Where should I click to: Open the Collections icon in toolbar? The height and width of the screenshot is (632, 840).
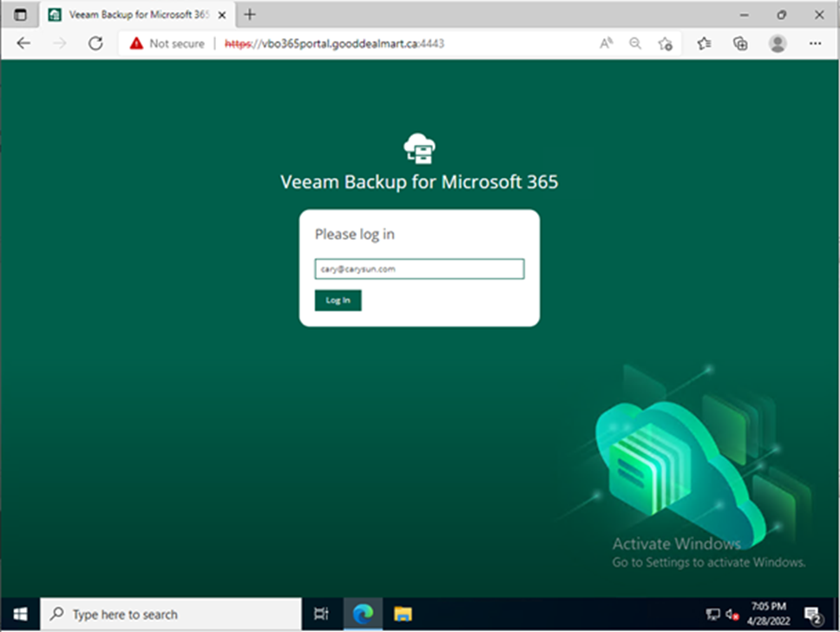pyautogui.click(x=740, y=43)
